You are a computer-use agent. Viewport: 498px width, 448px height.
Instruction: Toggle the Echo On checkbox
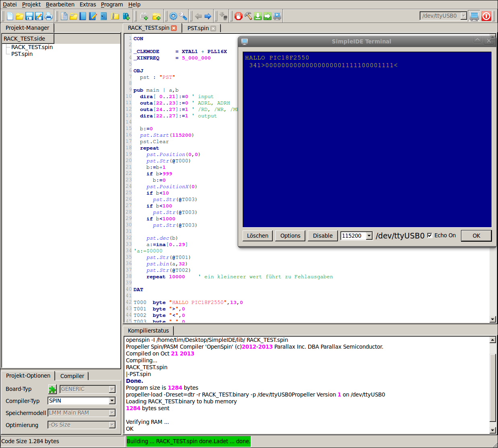[430, 235]
